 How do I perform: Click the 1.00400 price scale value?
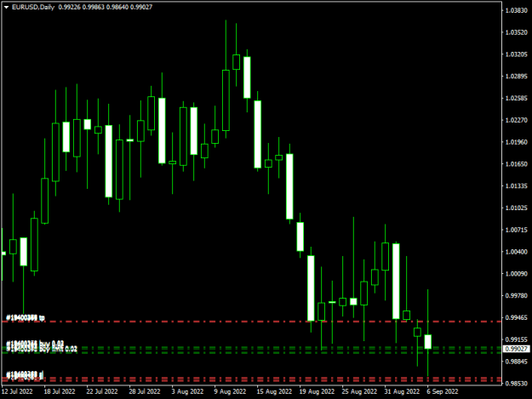(x=517, y=252)
